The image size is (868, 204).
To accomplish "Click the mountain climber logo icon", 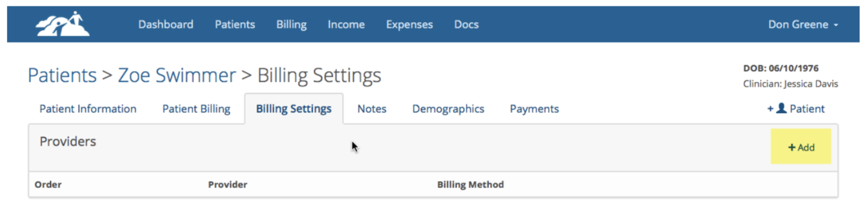I will (63, 24).
